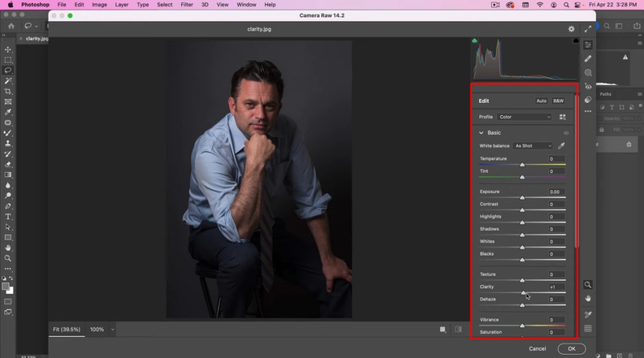
Task: Select the Red Eye removal tool
Action: click(x=588, y=86)
